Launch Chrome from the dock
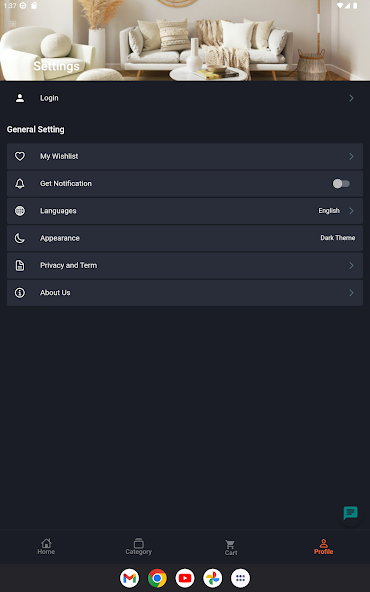This screenshot has height=592, width=370. pos(157,578)
